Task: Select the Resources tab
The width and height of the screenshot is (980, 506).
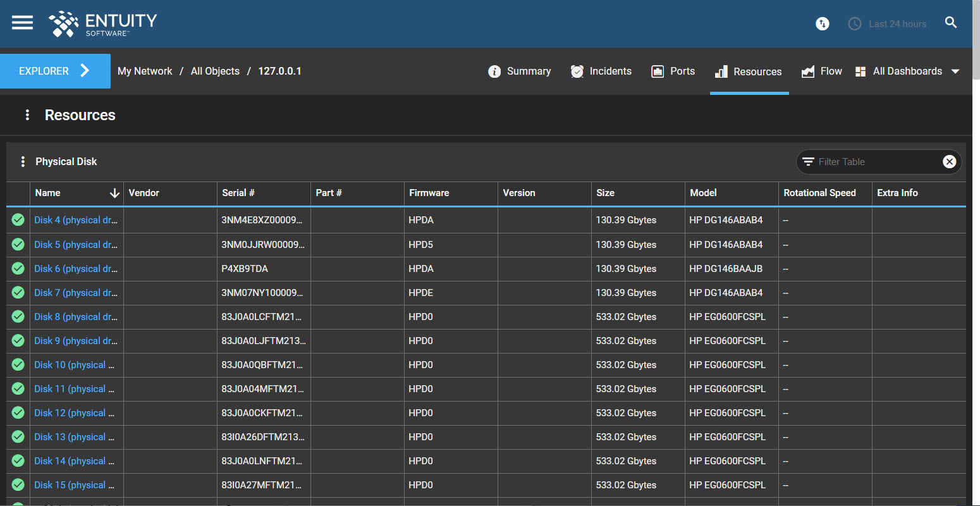Action: click(749, 71)
